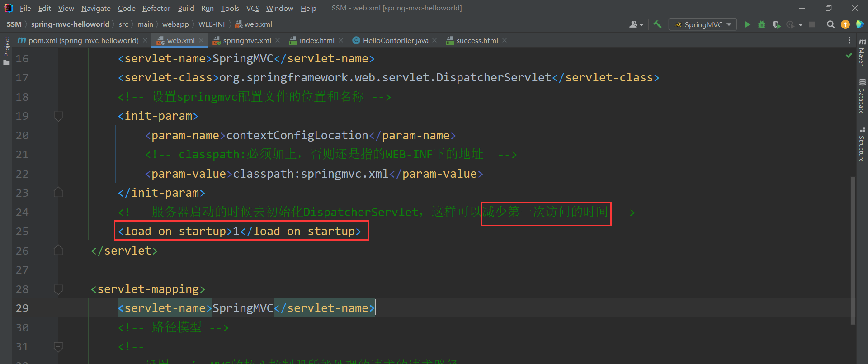Switch to the springmvc.xml tab
Screen dimensions: 868x364
(x=247, y=40)
